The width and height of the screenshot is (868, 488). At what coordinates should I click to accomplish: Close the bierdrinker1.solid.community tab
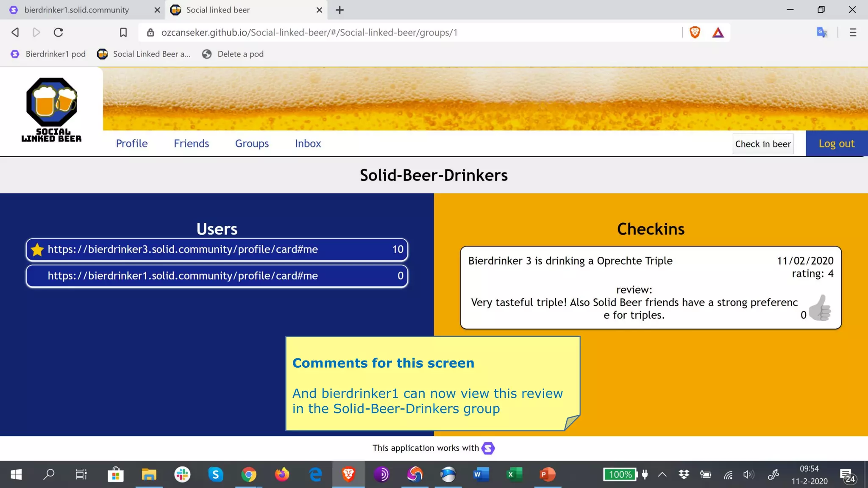[x=157, y=10]
